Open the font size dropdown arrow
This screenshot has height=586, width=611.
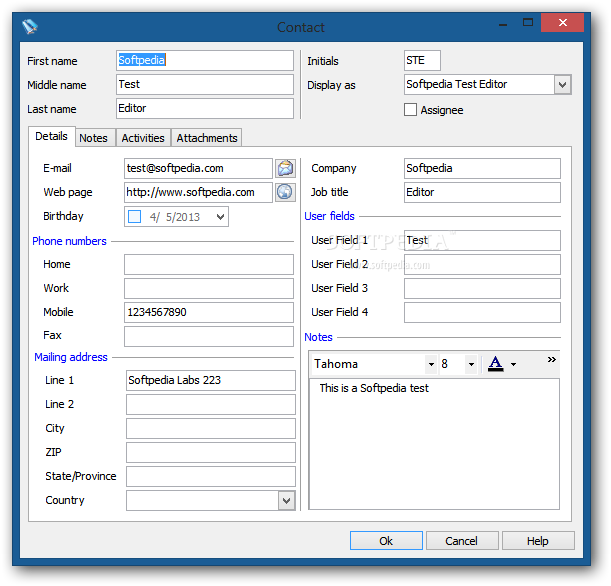point(471,364)
